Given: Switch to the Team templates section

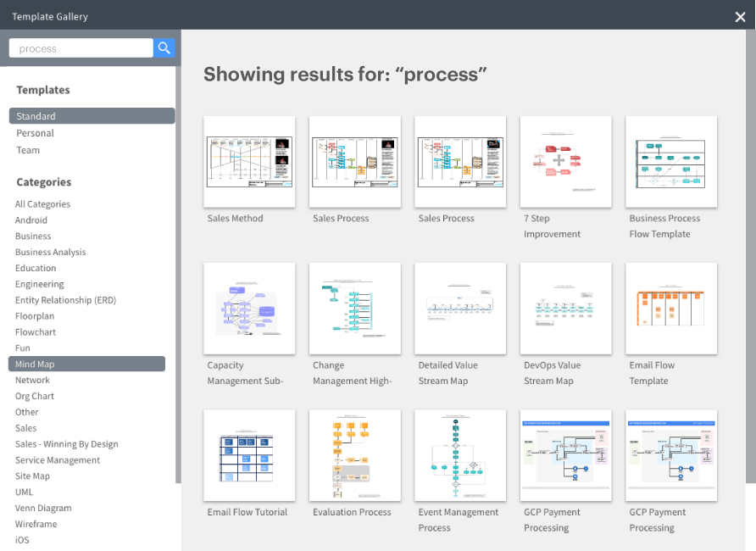Looking at the screenshot, I should click(x=27, y=150).
